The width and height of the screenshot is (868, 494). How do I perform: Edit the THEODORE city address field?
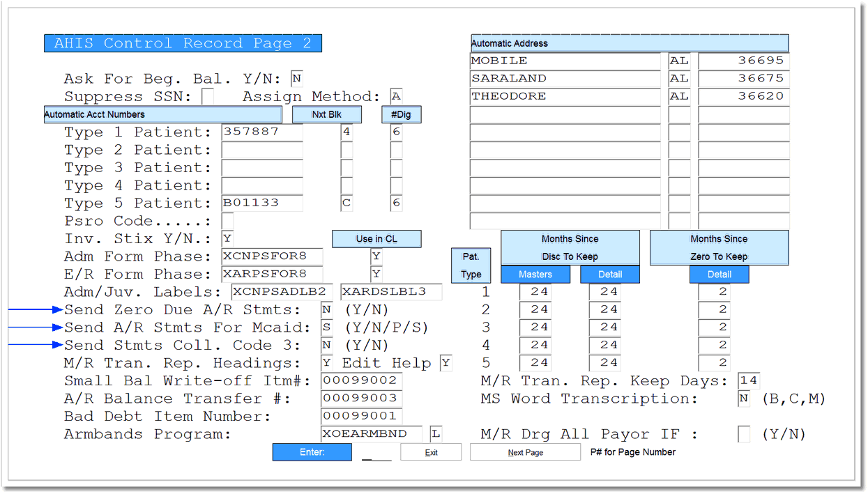(565, 97)
